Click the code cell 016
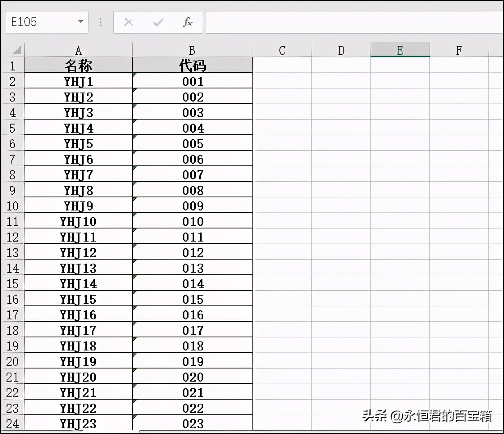The width and height of the screenshot is (504, 434). [x=193, y=314]
